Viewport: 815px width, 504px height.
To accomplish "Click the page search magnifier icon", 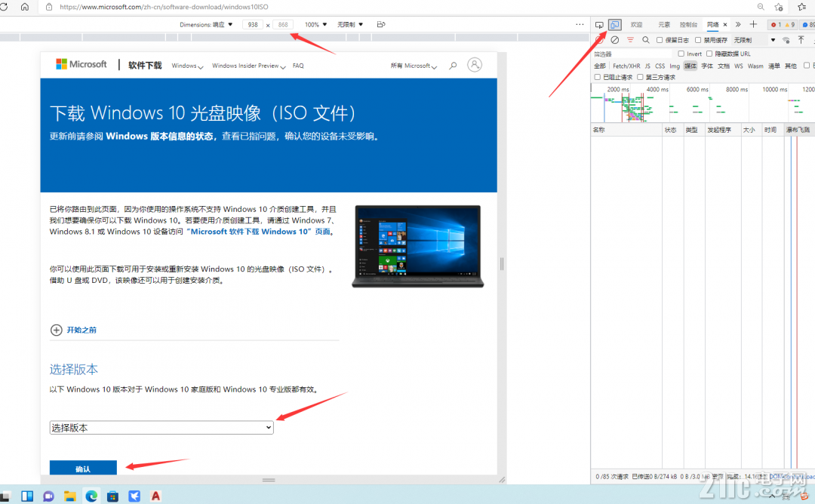I will 454,66.
